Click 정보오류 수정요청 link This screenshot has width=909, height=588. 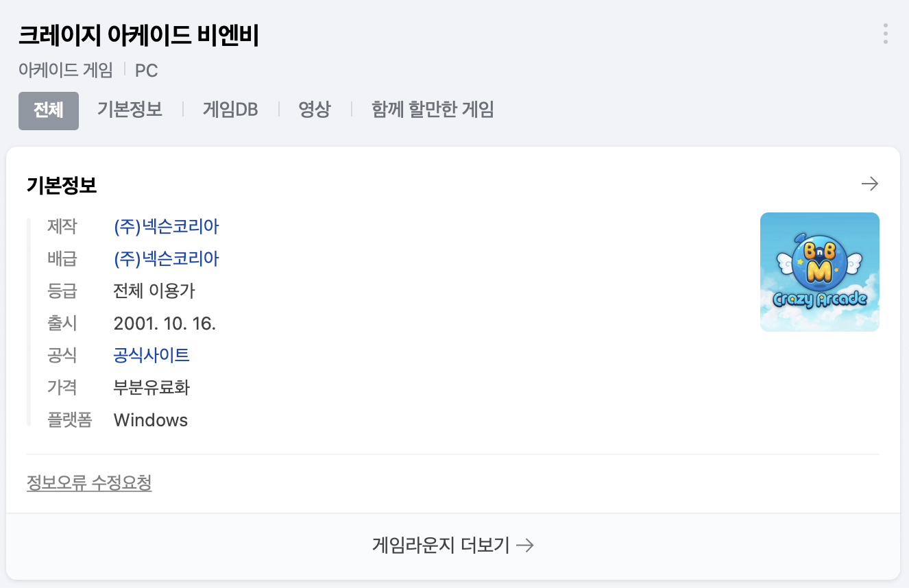pos(89,483)
